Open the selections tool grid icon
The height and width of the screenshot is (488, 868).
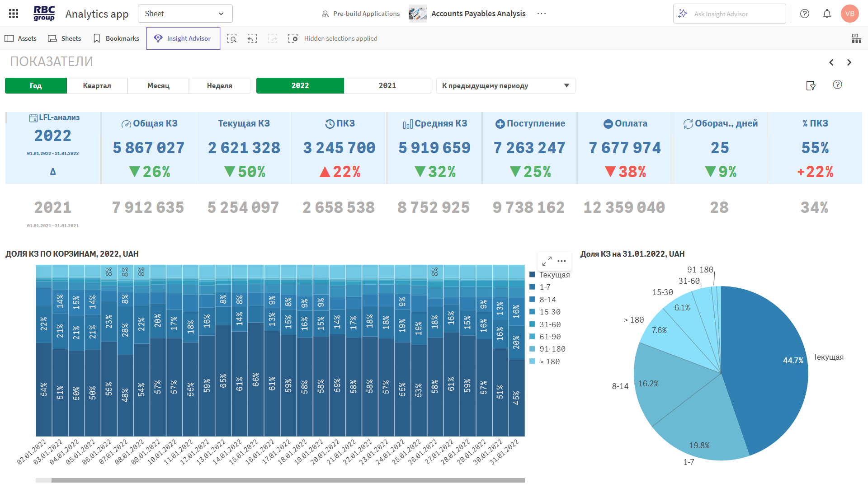856,38
